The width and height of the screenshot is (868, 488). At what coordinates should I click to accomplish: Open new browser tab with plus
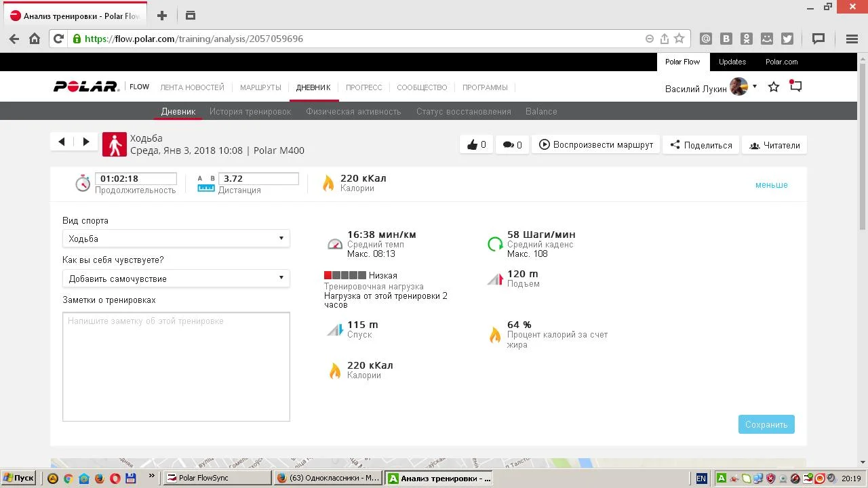pyautogui.click(x=161, y=15)
